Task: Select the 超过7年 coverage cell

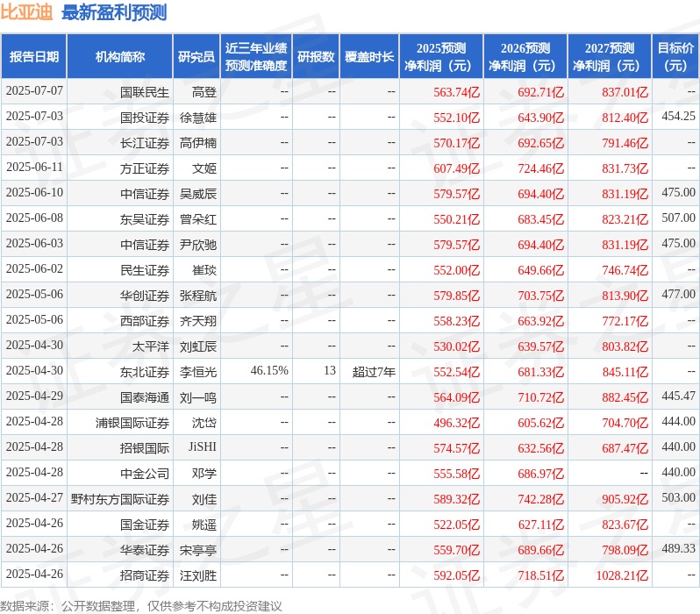Action: point(374,372)
